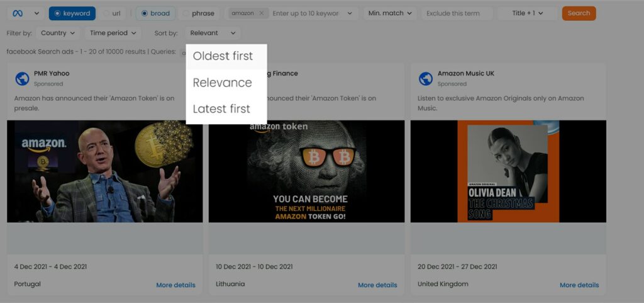This screenshot has width=644, height=303.
Task: Click the Amazon Originals ad description text
Action: [501, 103]
